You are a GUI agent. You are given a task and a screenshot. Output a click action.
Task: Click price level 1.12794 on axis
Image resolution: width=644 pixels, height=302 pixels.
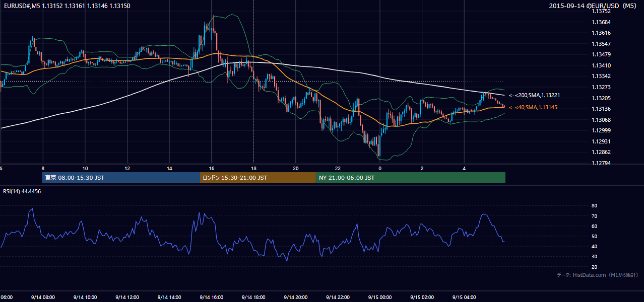[602, 163]
